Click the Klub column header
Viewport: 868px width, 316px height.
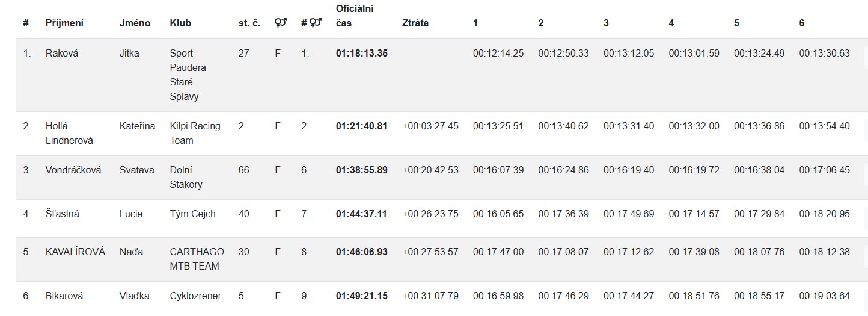click(180, 23)
